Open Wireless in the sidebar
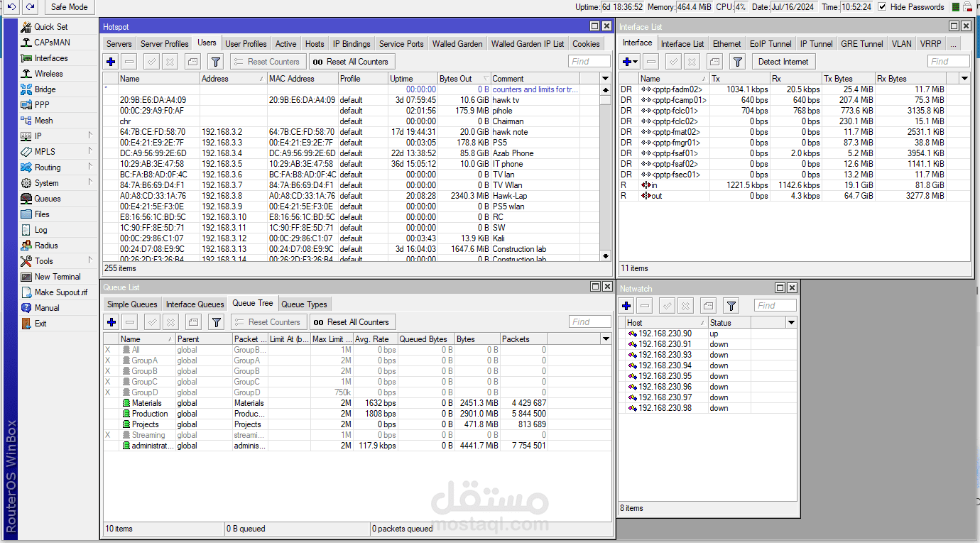The width and height of the screenshot is (980, 545). pos(48,74)
